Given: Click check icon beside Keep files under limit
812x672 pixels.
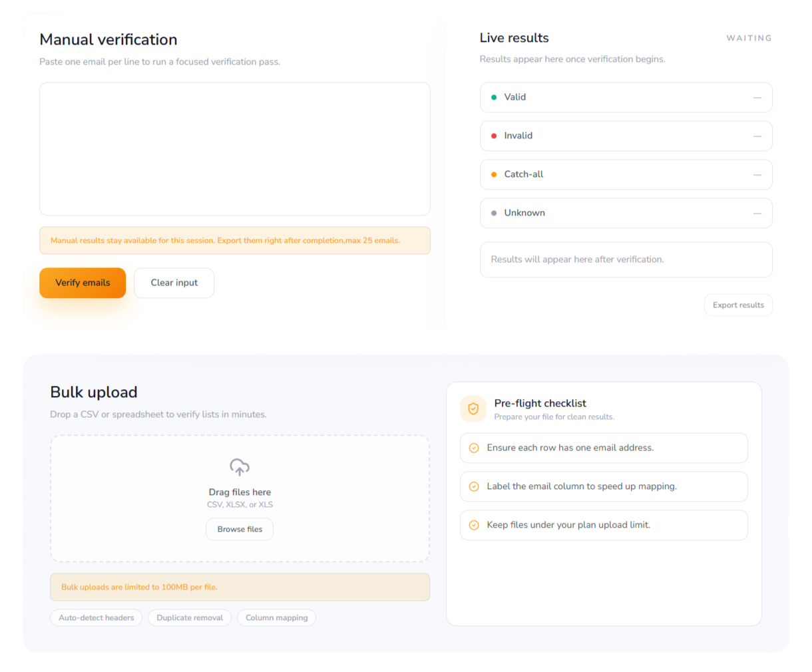Looking at the screenshot, I should [x=474, y=525].
